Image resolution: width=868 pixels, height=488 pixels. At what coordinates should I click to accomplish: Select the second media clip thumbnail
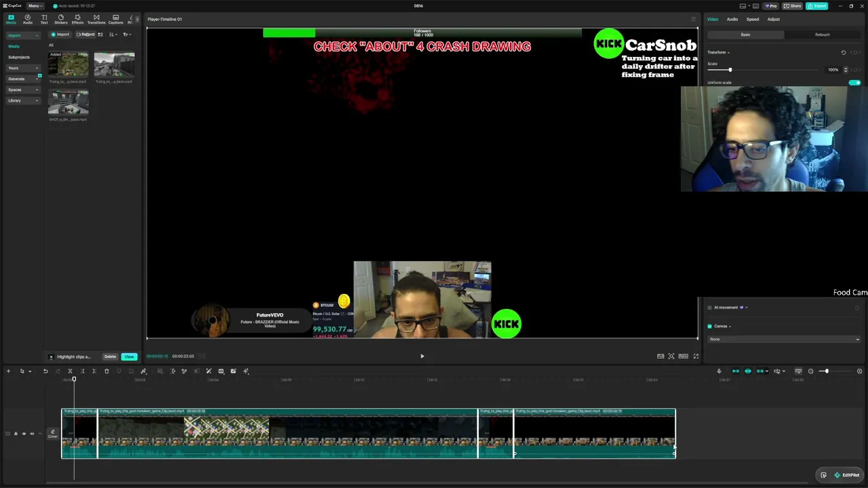(114, 65)
